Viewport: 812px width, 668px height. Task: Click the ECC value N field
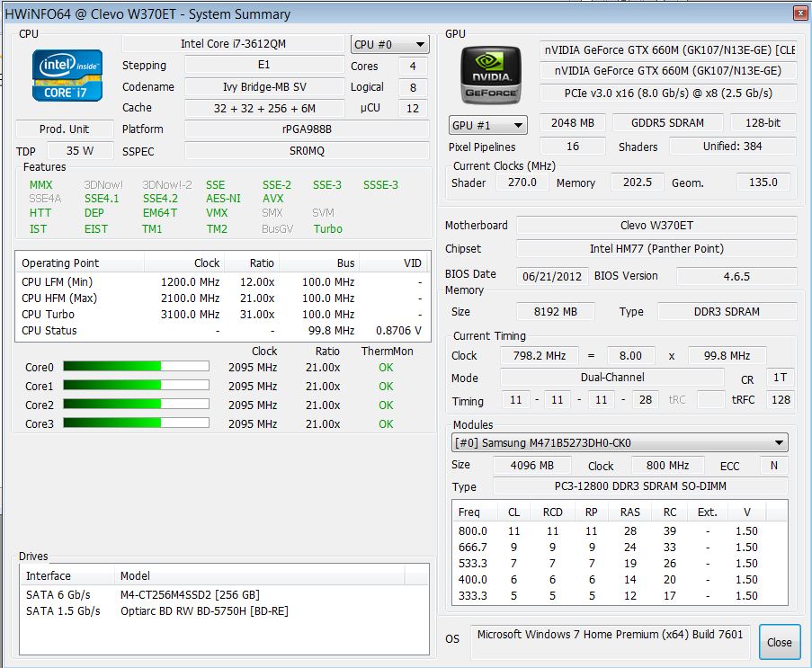click(x=773, y=465)
